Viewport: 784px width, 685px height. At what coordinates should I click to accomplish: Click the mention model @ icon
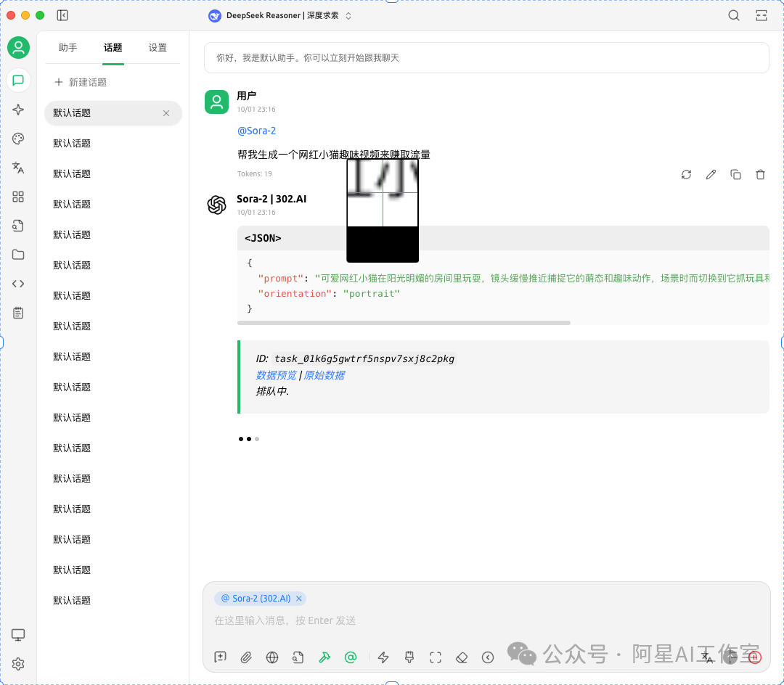[x=351, y=657]
